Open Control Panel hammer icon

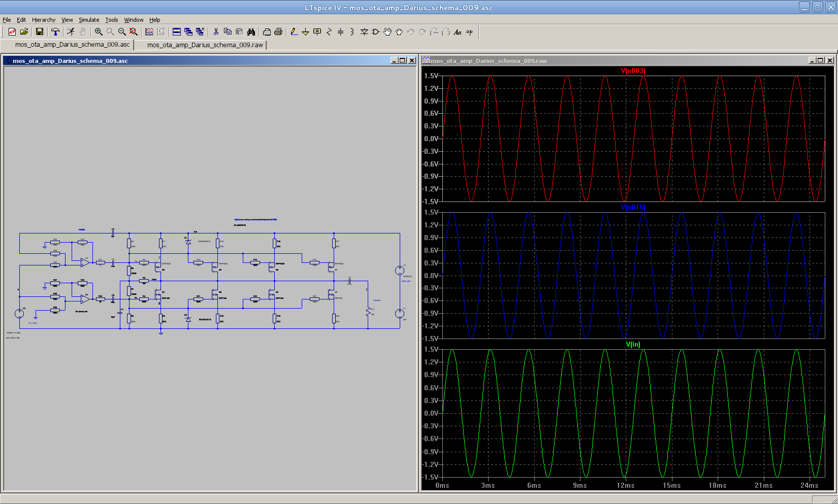point(55,31)
